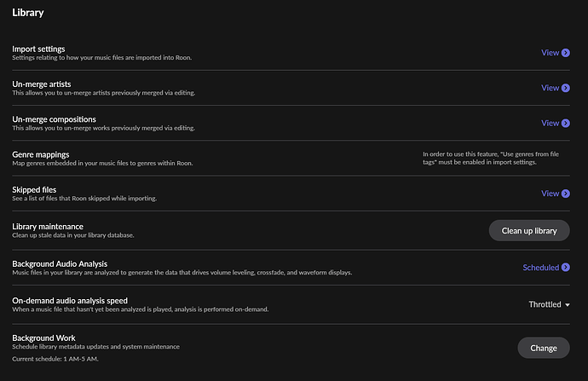Click the arrow icon next to Scheduled
Screen dimensions: 588x381
(566, 268)
